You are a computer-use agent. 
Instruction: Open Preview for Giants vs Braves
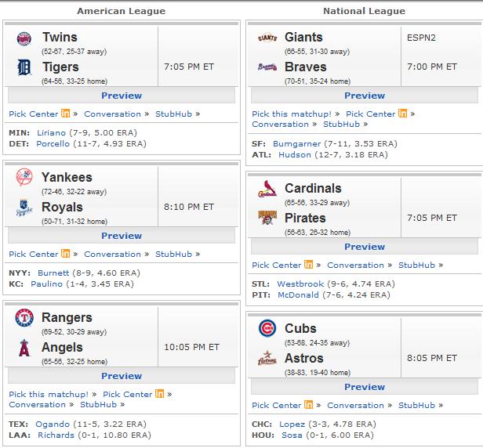click(365, 96)
